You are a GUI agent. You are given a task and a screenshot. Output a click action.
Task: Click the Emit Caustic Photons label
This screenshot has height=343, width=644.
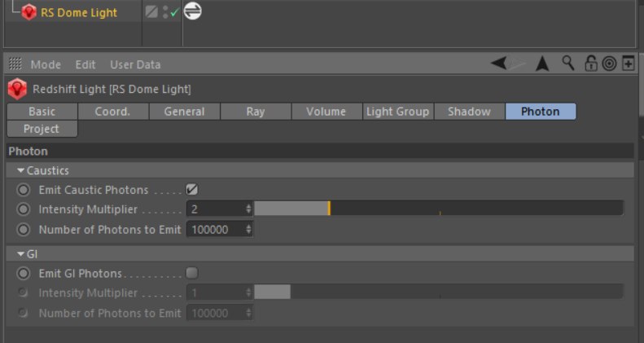click(x=94, y=190)
